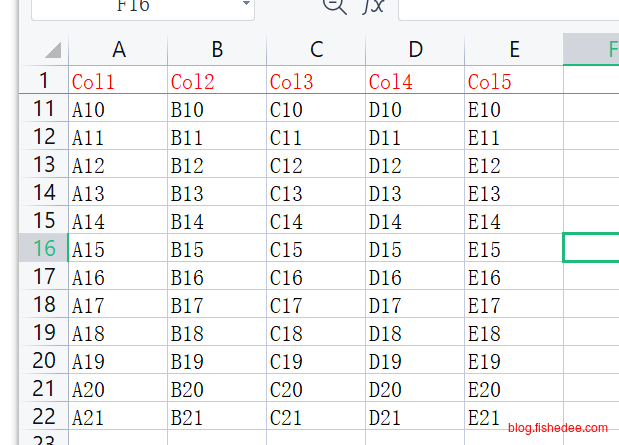The width and height of the screenshot is (619, 445).
Task: Click the blog.fishedee.com watermark text
Action: [557, 428]
